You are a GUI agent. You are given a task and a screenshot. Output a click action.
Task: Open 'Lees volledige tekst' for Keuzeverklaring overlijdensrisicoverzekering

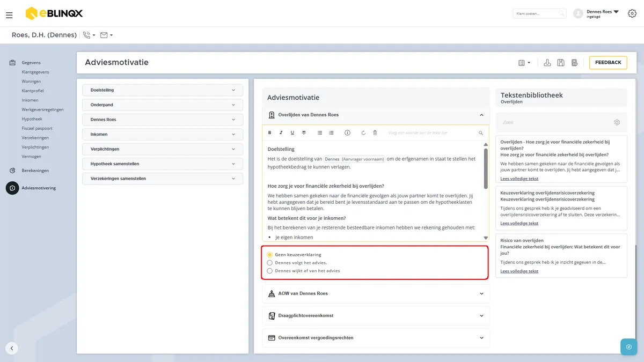coord(519,223)
